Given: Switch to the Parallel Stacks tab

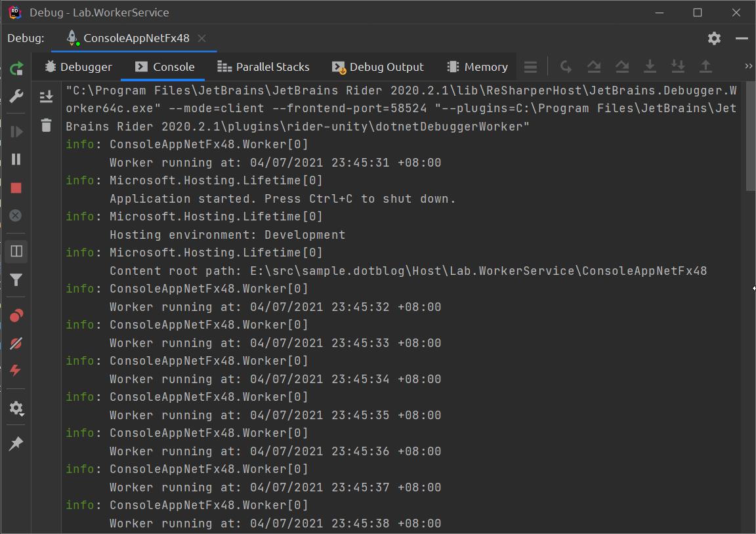Looking at the screenshot, I should click(x=263, y=67).
